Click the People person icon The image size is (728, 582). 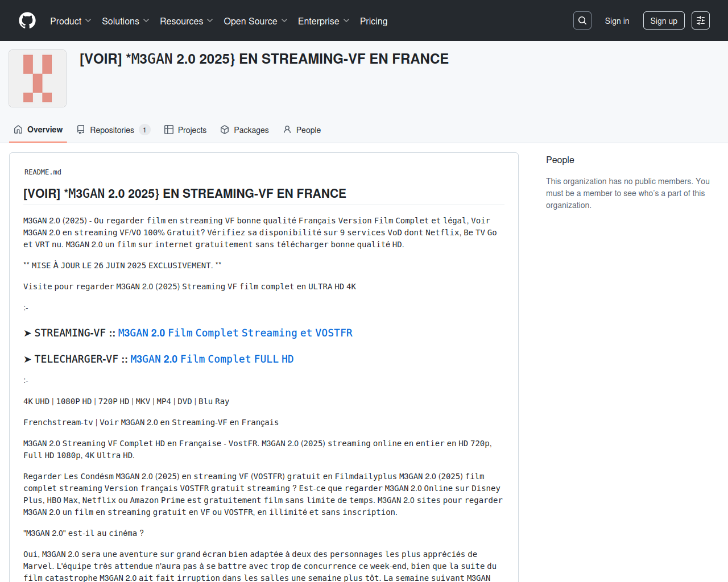pyautogui.click(x=287, y=130)
